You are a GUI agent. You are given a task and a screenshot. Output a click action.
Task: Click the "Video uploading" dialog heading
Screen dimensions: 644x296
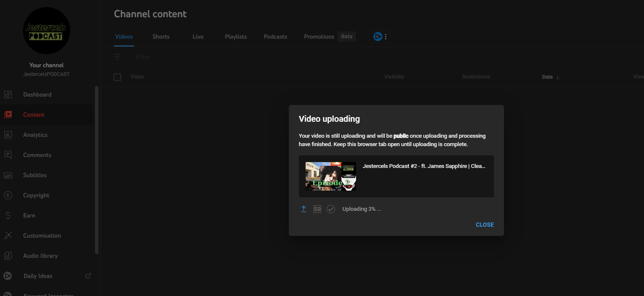(329, 119)
